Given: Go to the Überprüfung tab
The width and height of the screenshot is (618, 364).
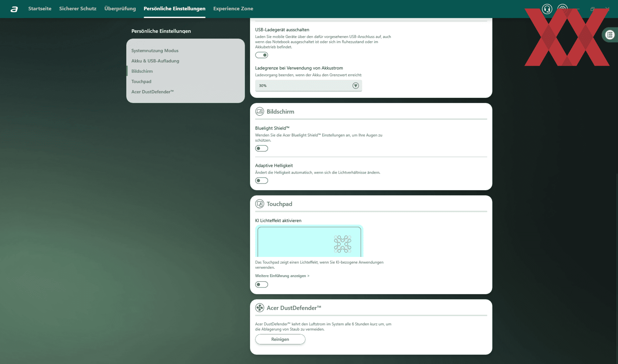Looking at the screenshot, I should click(x=120, y=9).
